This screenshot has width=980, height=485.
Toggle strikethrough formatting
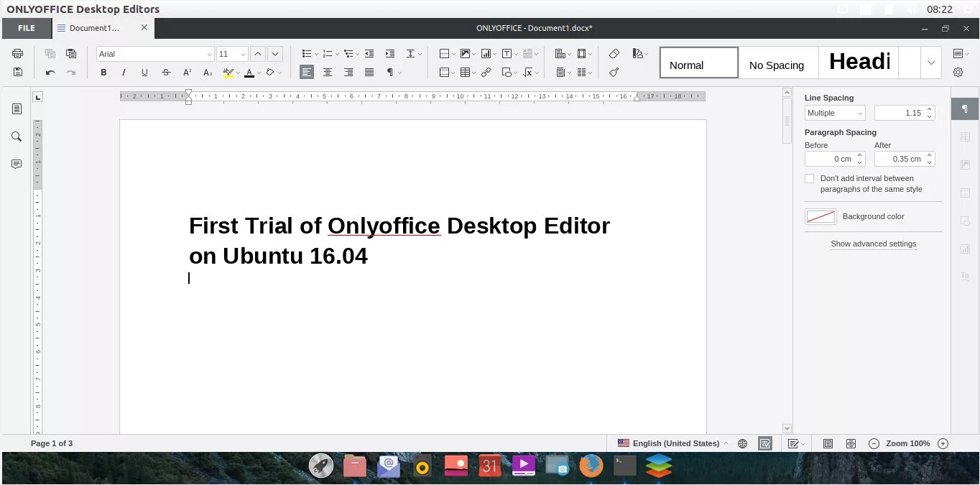tap(166, 73)
